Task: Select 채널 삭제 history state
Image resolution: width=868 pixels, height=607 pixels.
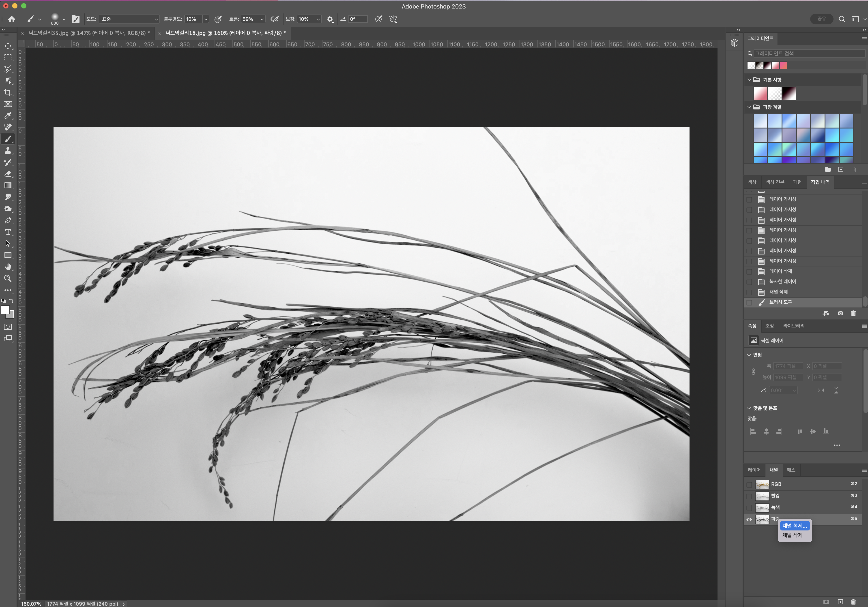Action: 803,292
